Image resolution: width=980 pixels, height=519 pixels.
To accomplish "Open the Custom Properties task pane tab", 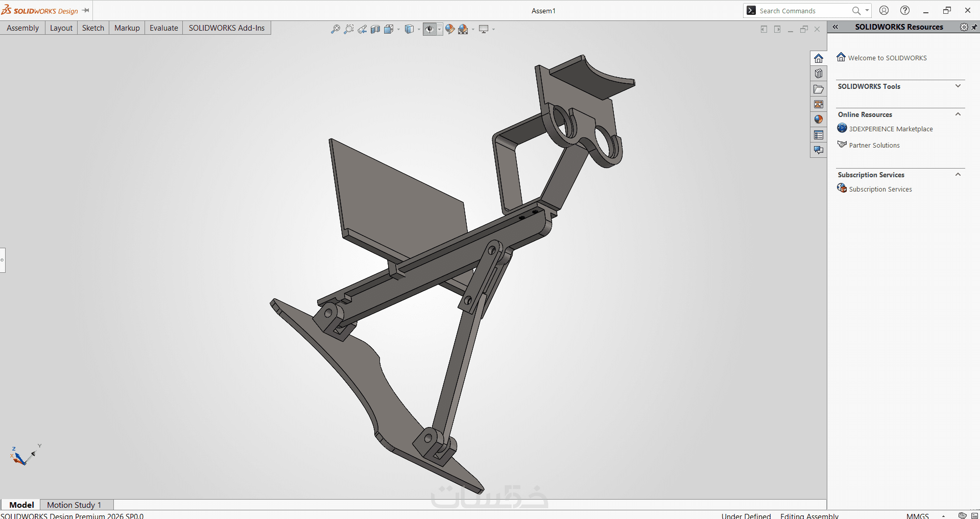I will tap(819, 135).
